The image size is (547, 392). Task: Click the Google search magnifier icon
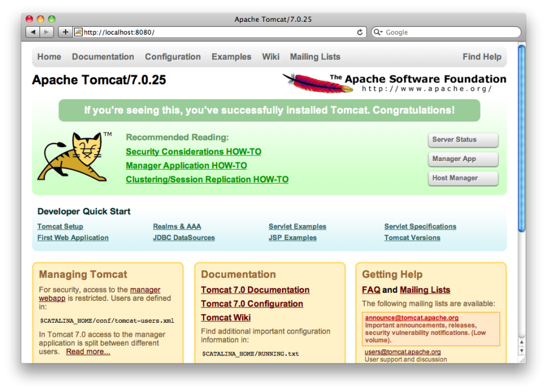click(x=378, y=32)
